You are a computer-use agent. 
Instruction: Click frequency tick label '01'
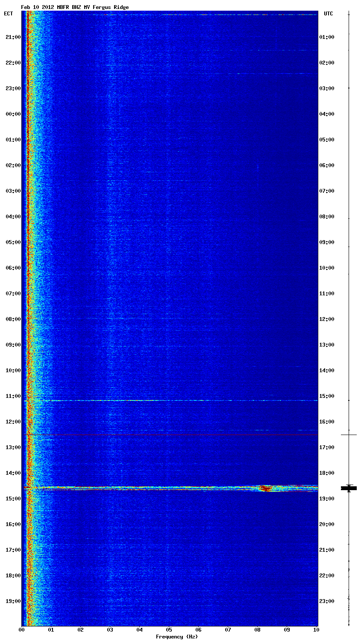click(x=51, y=630)
